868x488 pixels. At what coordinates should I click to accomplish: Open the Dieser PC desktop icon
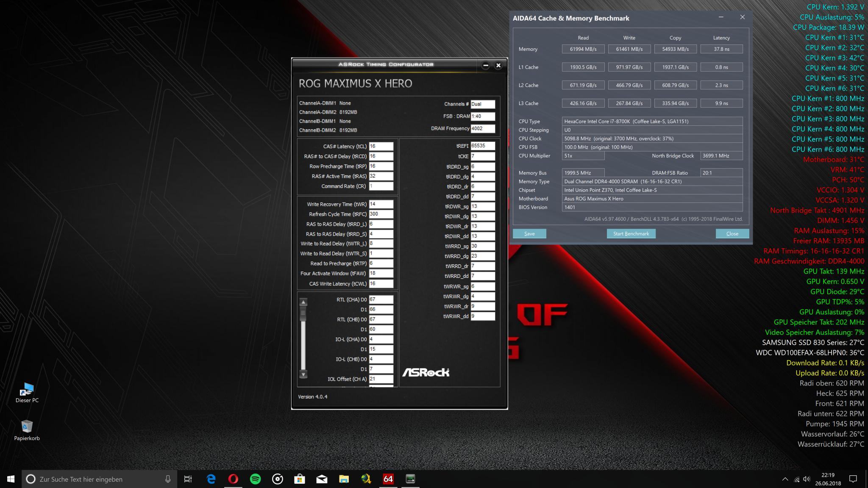coord(27,393)
